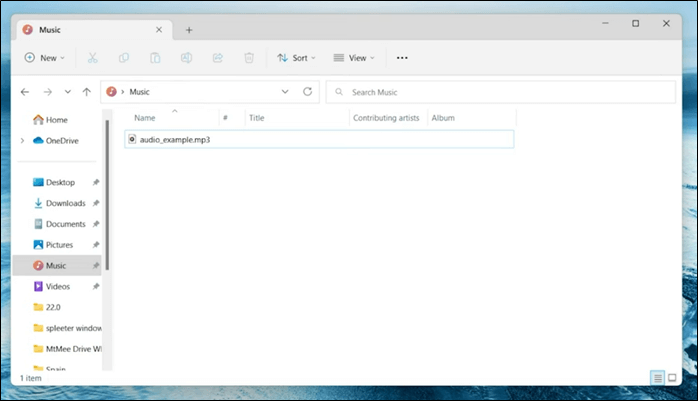Open the Sort dropdown menu

click(297, 58)
